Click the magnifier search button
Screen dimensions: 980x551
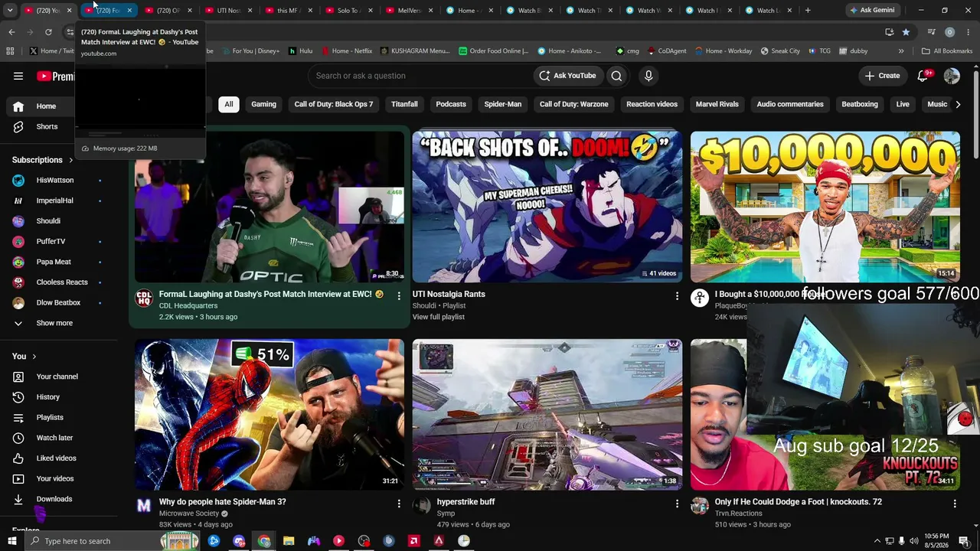pyautogui.click(x=616, y=76)
